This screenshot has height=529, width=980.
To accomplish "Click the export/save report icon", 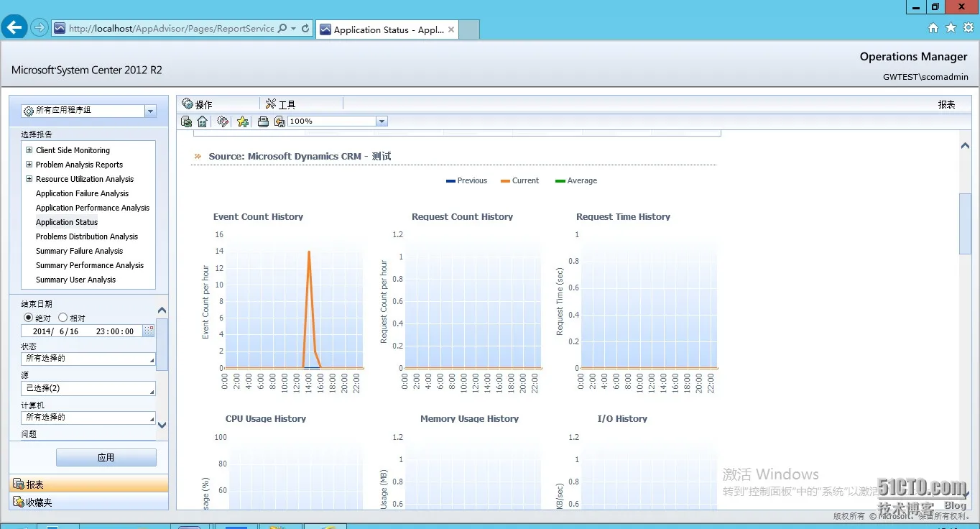I will tap(279, 121).
